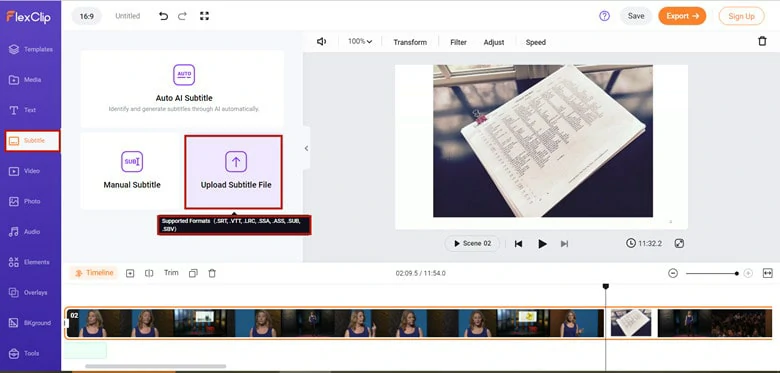The width and height of the screenshot is (780, 373).
Task: Play the video preview
Action: [542, 244]
